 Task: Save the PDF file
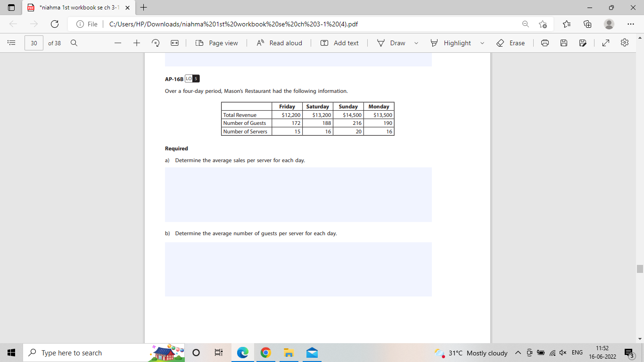click(x=563, y=43)
